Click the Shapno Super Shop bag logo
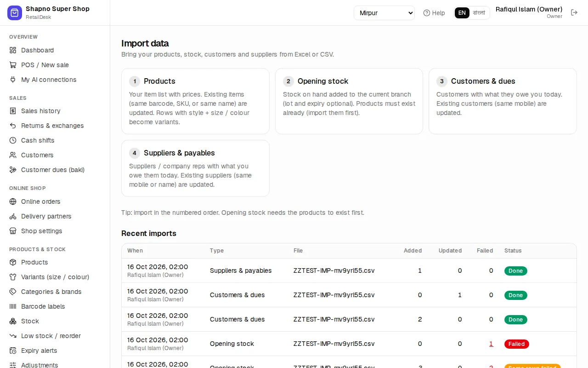 tap(15, 13)
